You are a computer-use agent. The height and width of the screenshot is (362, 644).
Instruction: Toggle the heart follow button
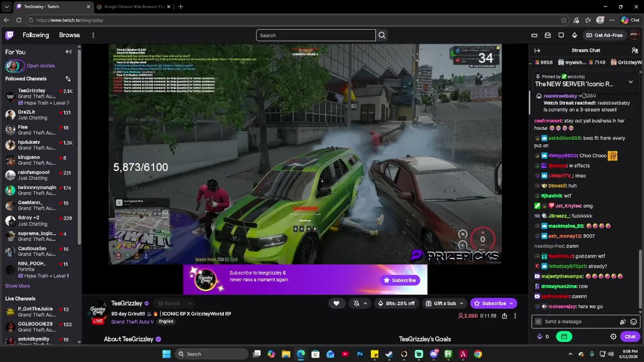(336, 303)
